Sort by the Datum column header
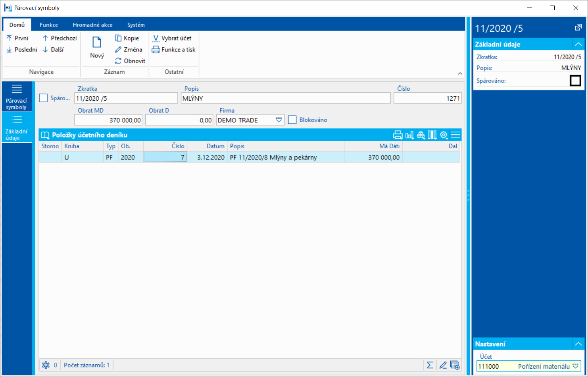588x377 pixels. tap(207, 146)
